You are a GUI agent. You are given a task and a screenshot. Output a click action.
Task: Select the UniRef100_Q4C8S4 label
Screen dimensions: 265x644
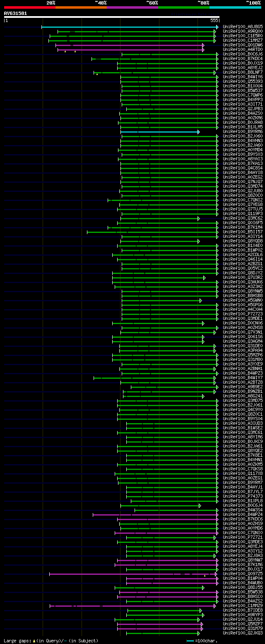243,168
